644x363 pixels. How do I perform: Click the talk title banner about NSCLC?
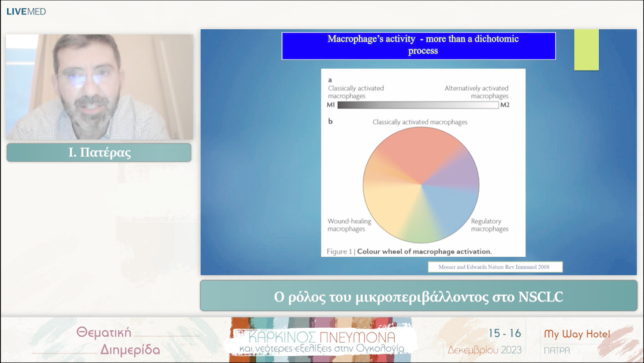pos(419,296)
